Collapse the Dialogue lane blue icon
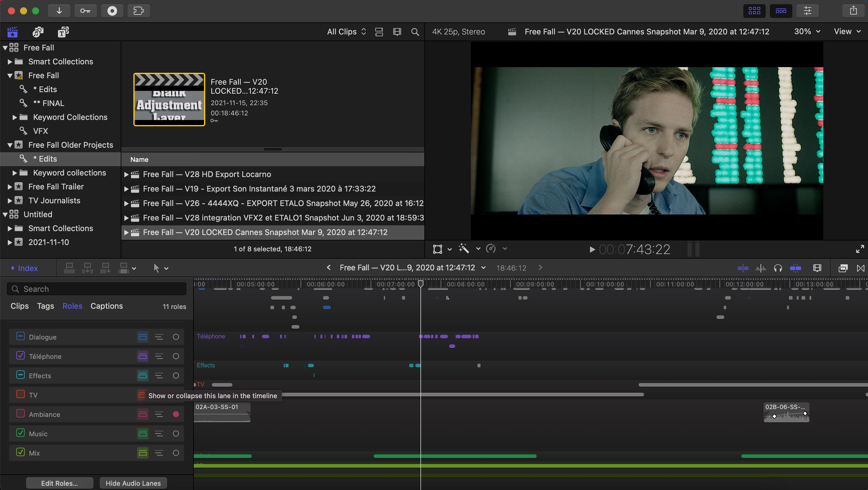This screenshot has width=868, height=490. [142, 337]
